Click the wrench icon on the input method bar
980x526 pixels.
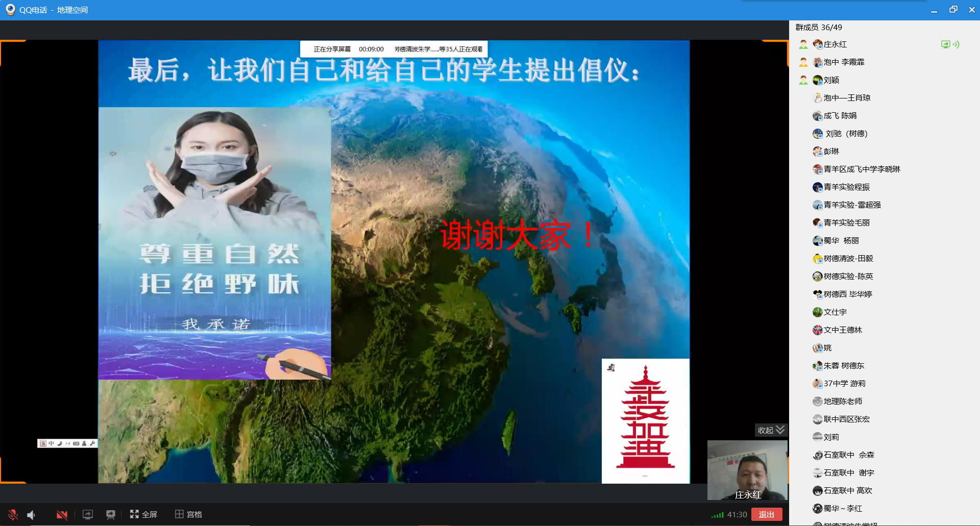(x=92, y=443)
